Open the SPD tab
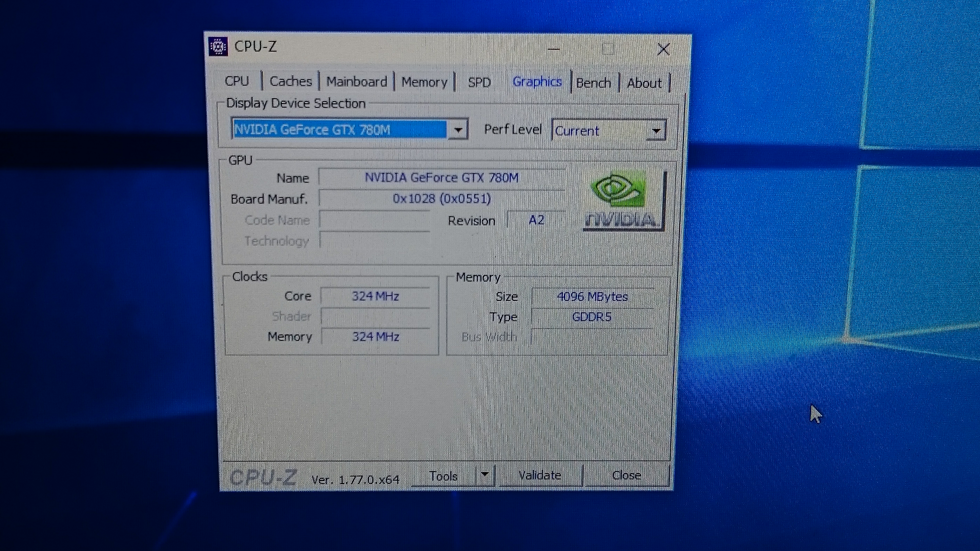Screen dimensions: 980x551 [x=479, y=82]
